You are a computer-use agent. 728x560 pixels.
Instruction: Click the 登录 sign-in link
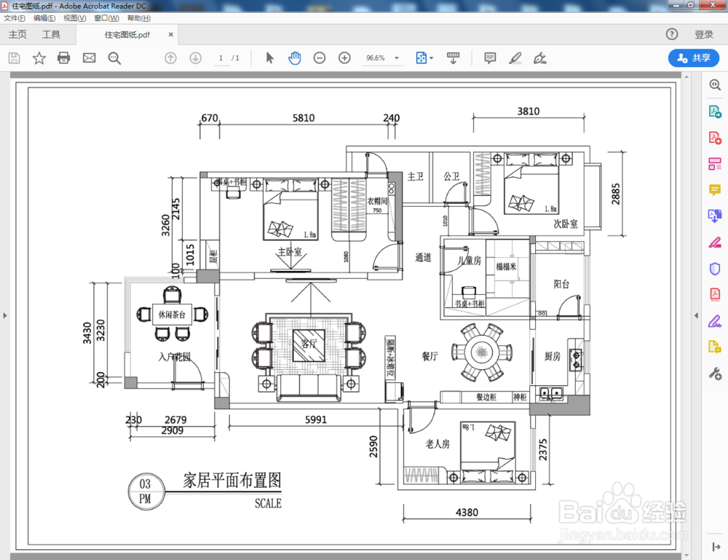pos(704,34)
